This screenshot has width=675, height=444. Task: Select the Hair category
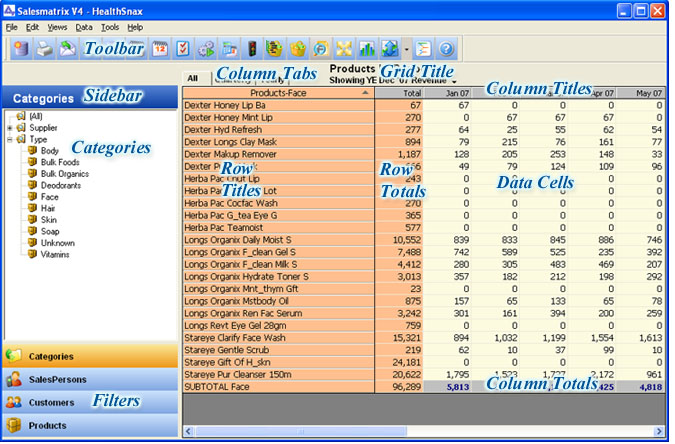(x=48, y=208)
